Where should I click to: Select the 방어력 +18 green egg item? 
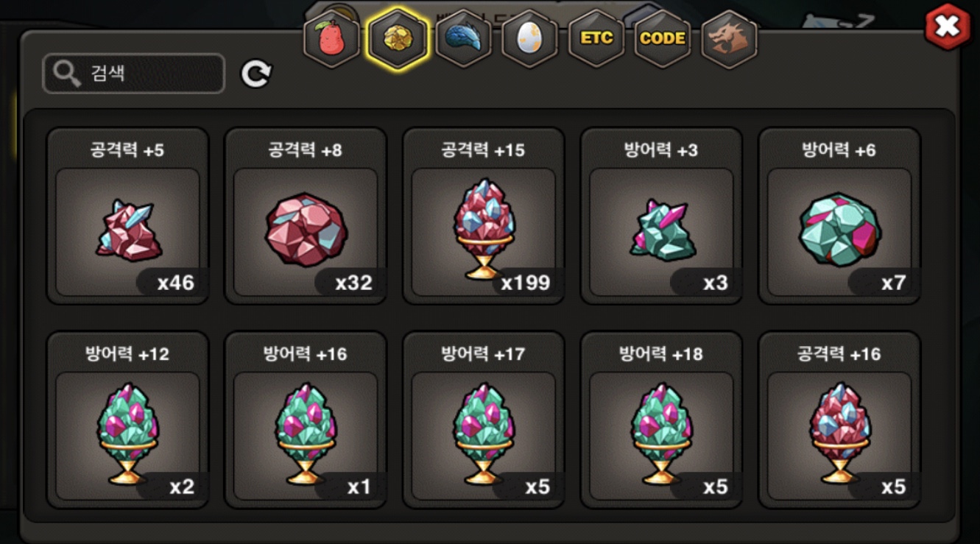[x=661, y=420]
